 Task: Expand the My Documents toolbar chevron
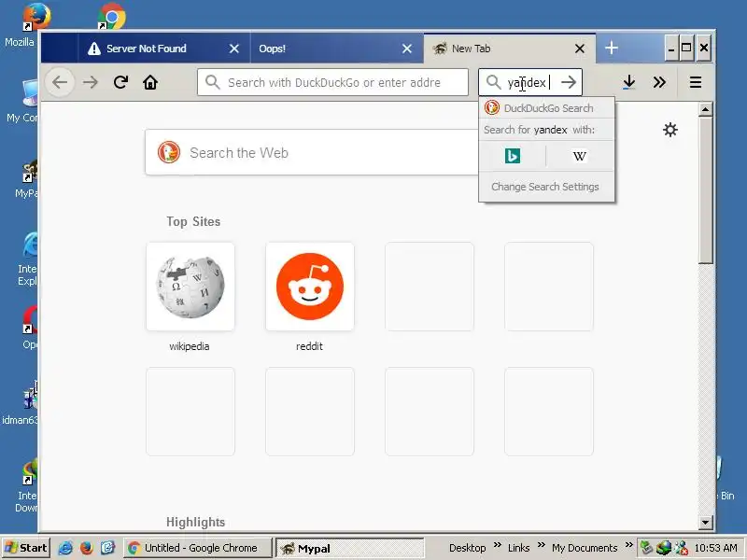click(x=628, y=544)
